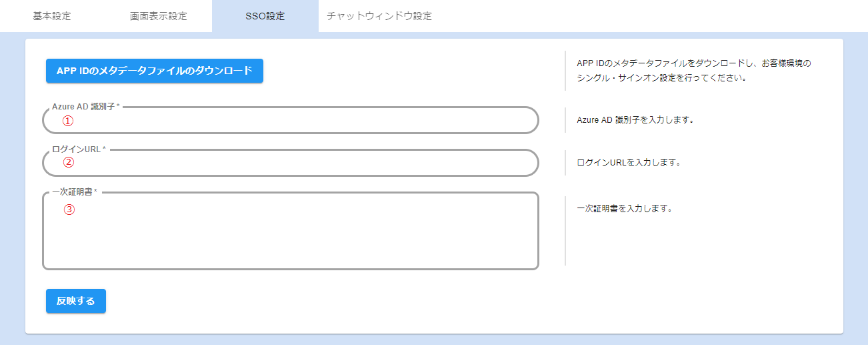Go to the チャットウィンドウ設定 tab
Image resolution: width=868 pixels, height=345 pixels.
[x=379, y=16]
